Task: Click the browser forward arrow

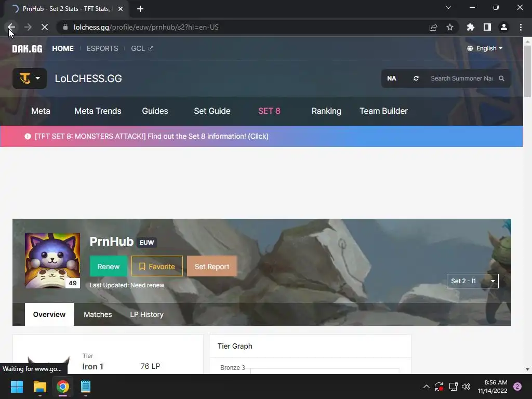Action: [x=28, y=27]
